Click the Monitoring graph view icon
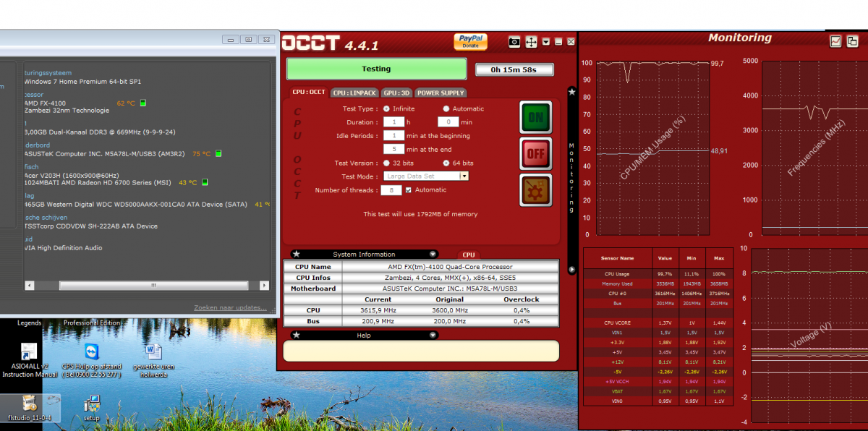The image size is (868, 431). click(x=835, y=42)
